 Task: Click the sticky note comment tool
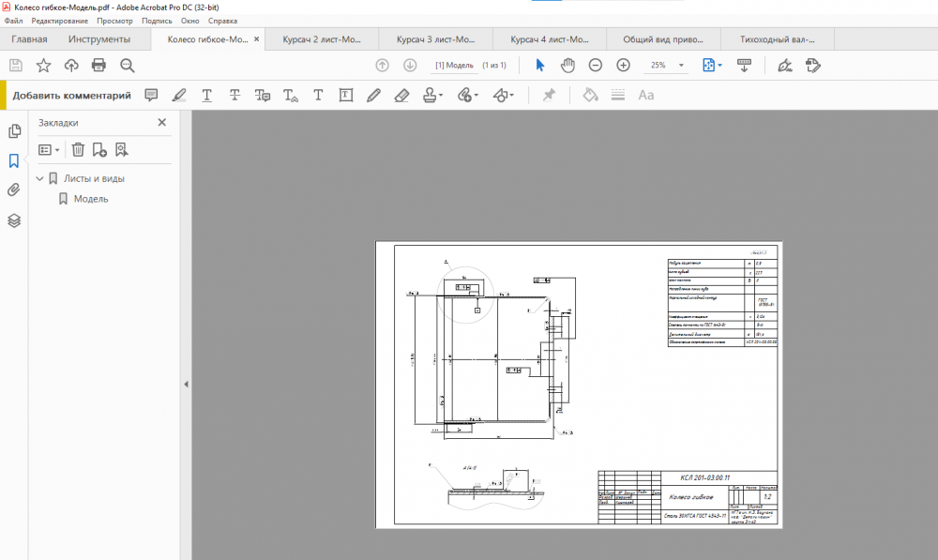point(151,95)
